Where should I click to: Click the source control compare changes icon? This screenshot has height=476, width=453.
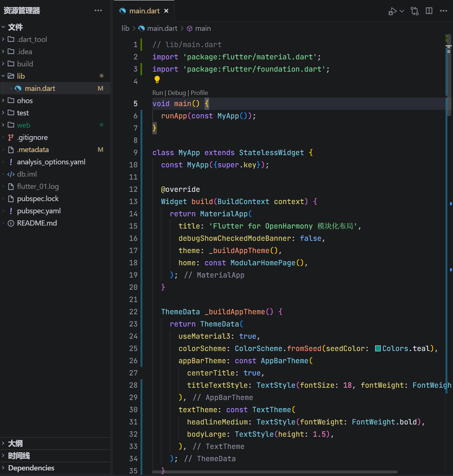(414, 11)
